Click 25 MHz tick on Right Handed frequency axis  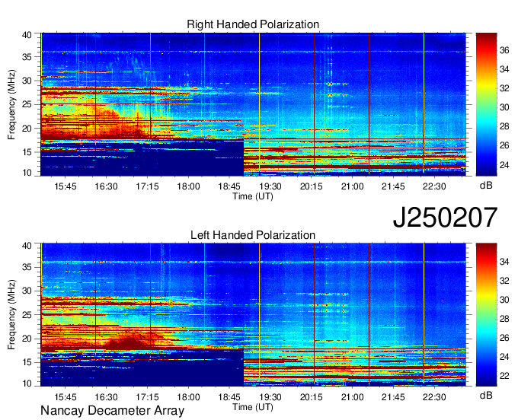click(x=27, y=104)
